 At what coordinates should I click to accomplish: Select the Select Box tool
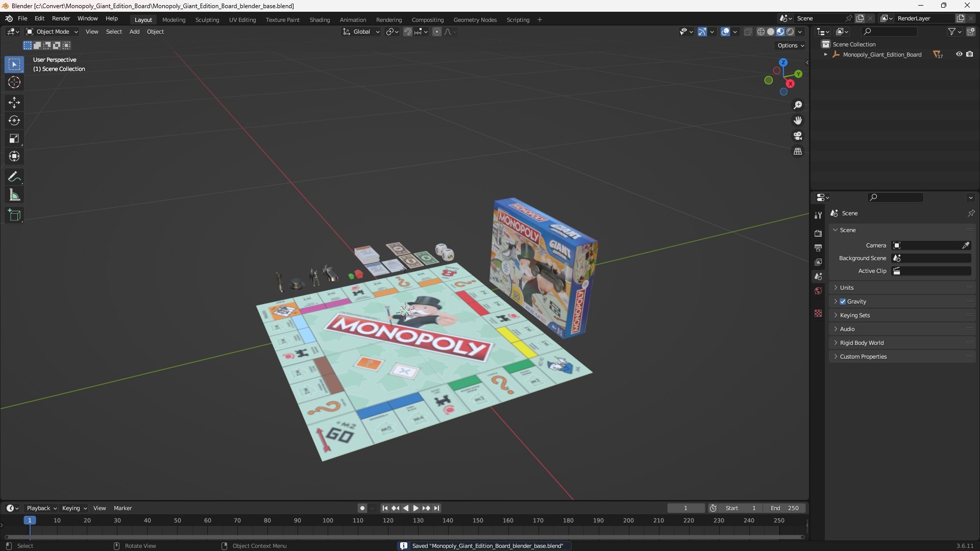pyautogui.click(x=14, y=65)
